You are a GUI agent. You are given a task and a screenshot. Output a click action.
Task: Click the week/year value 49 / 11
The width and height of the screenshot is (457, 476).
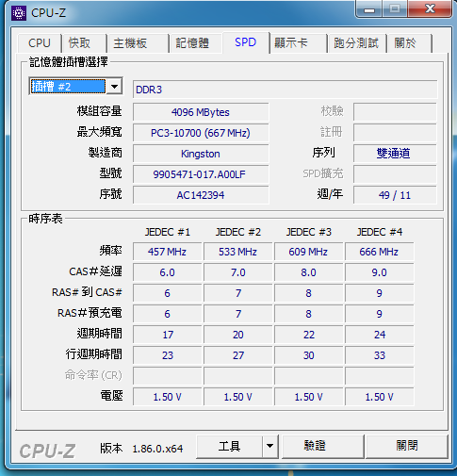395,195
